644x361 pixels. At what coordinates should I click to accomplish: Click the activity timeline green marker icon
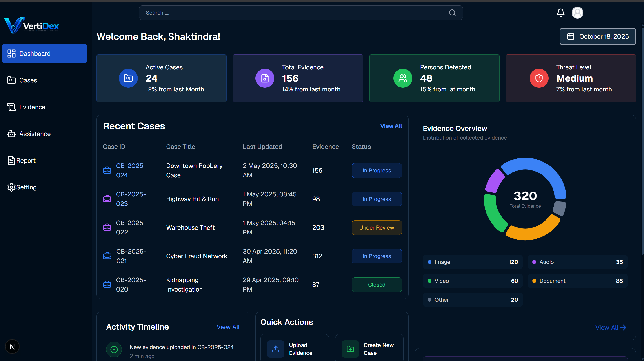tap(114, 350)
